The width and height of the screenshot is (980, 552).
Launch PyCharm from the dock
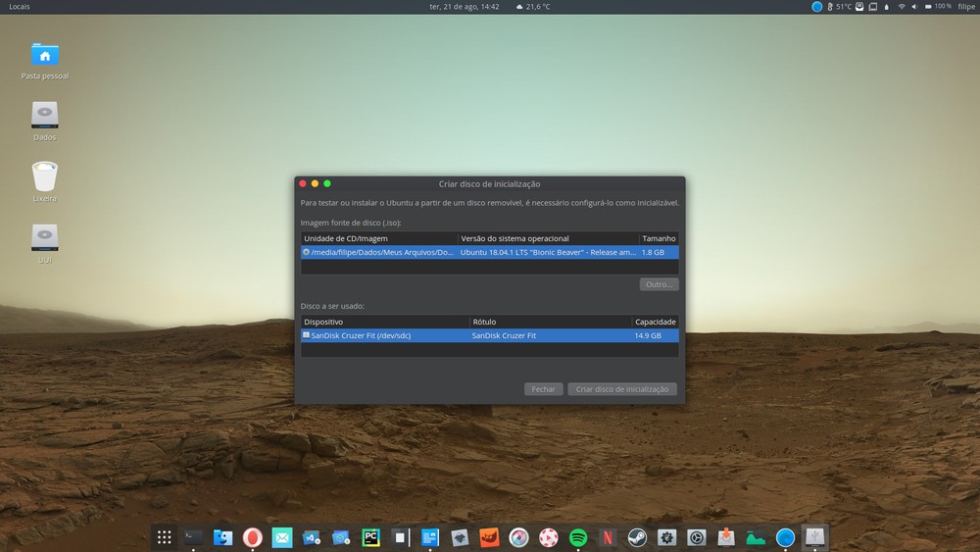(370, 537)
